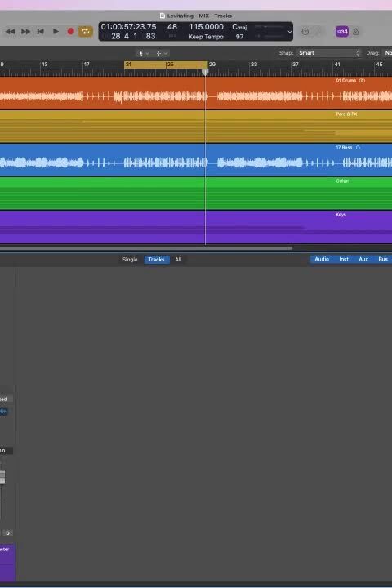This screenshot has height=588, width=392.
Task: Toggle the Inst channel strip filter
Action: coord(344,259)
